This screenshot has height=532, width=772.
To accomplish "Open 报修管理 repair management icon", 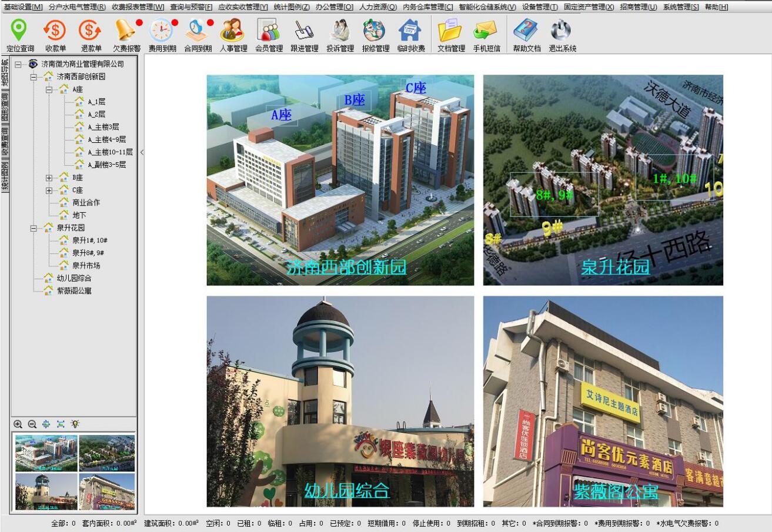I will (x=375, y=35).
